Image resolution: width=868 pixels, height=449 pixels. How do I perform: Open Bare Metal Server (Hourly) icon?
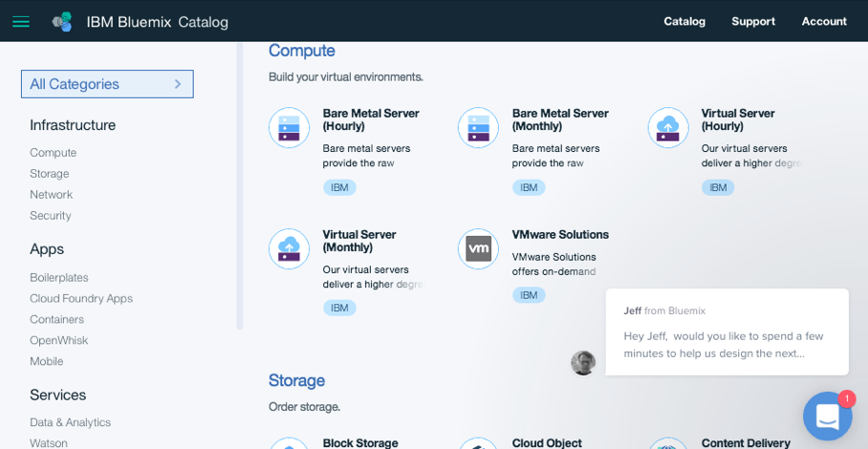[x=289, y=128]
